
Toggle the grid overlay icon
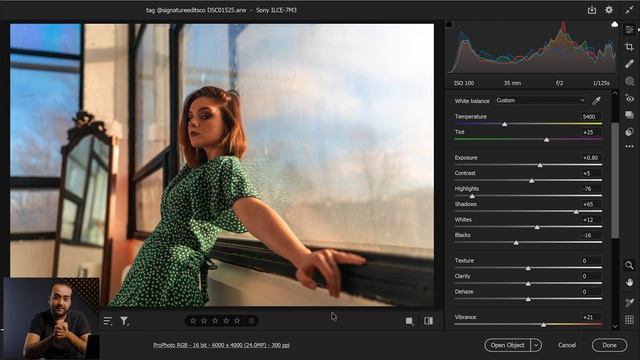coord(629,320)
